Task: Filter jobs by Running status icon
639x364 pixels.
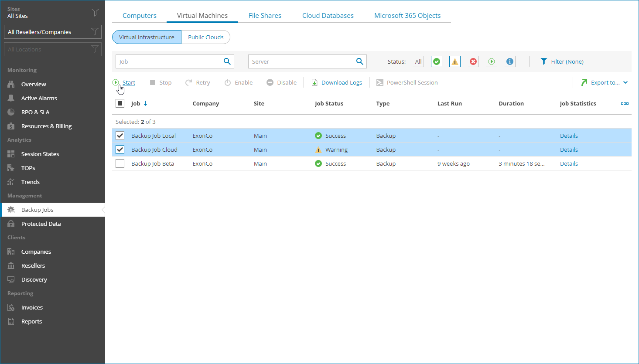Action: 492,61
